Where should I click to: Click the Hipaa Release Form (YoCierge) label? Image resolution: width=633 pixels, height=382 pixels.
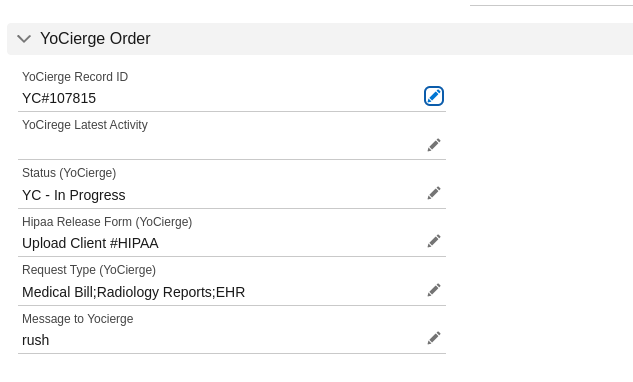pos(107,222)
